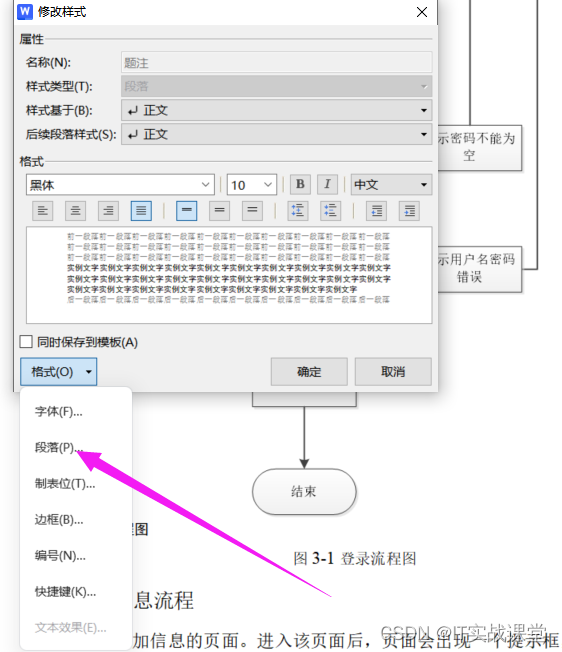Open the 中文 language dropdown
Viewport: 562px width, 652px height.
[392, 185]
